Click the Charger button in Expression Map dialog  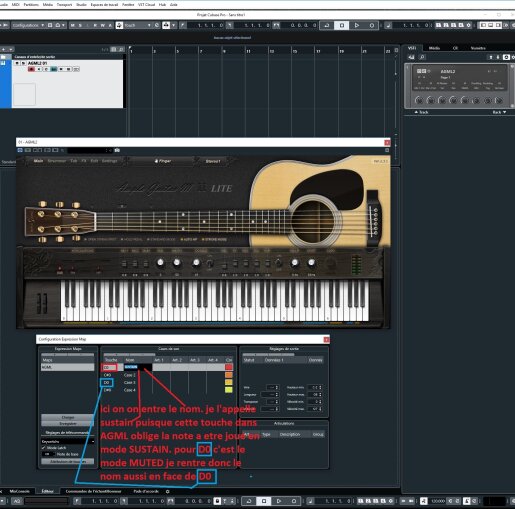68,417
